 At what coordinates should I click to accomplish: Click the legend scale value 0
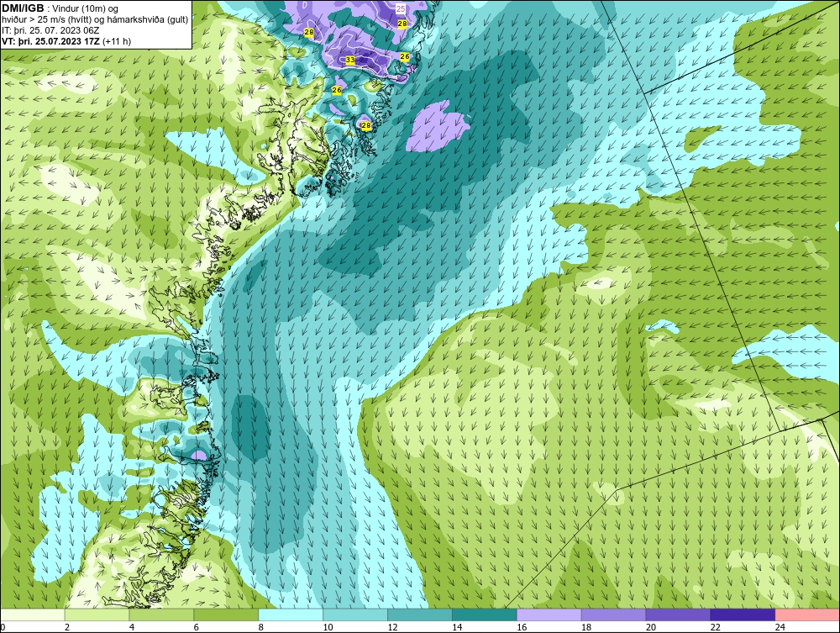tap(3, 627)
